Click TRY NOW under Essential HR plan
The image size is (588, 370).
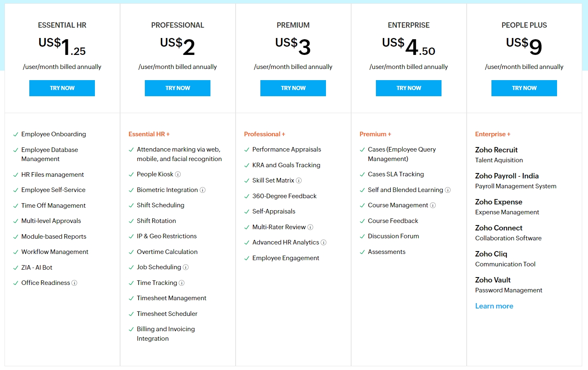point(62,88)
